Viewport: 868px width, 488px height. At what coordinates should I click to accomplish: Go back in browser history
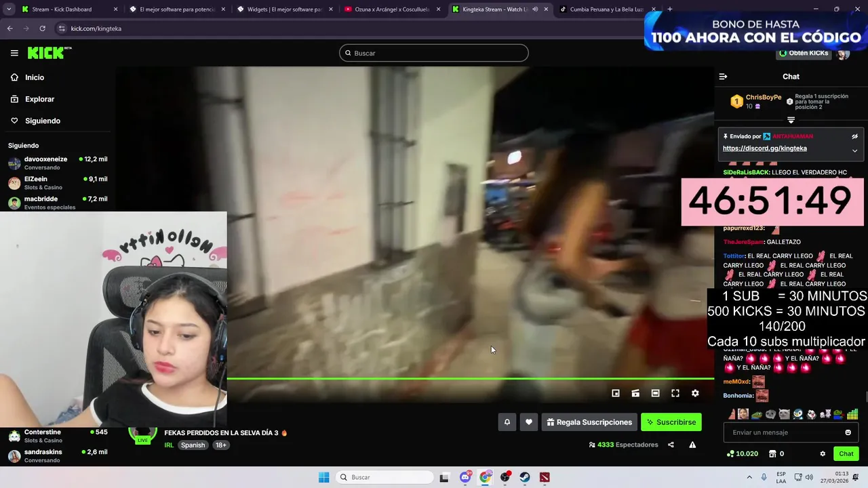pyautogui.click(x=9, y=28)
